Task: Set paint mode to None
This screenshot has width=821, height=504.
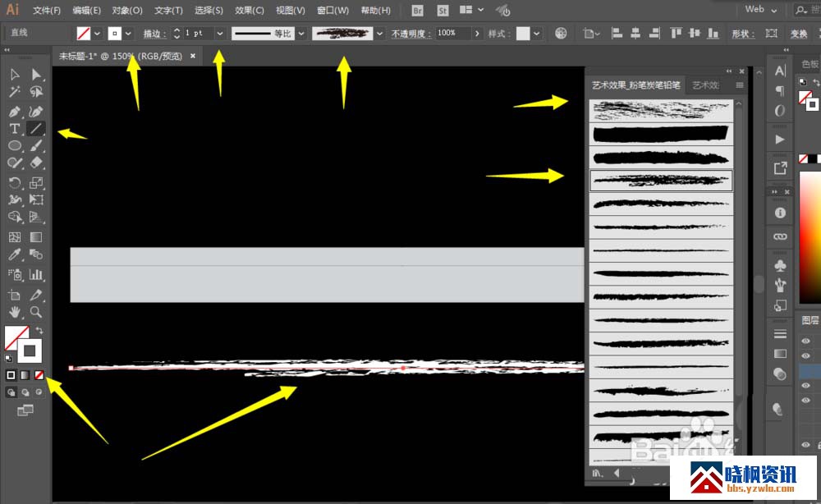Action: (x=39, y=374)
